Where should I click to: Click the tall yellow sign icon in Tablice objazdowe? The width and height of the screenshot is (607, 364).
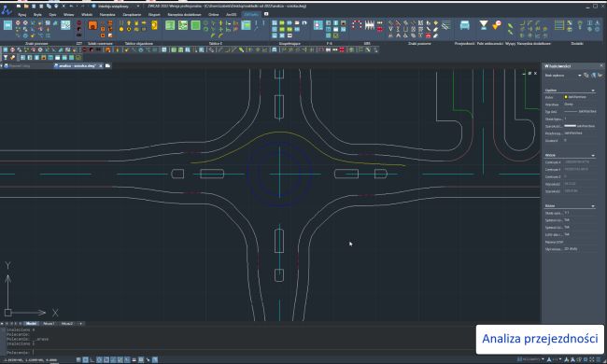point(154,25)
